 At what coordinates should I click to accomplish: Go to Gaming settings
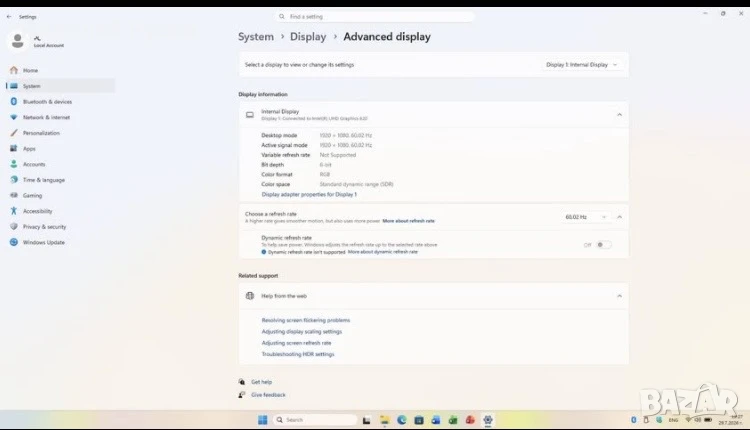coord(32,195)
